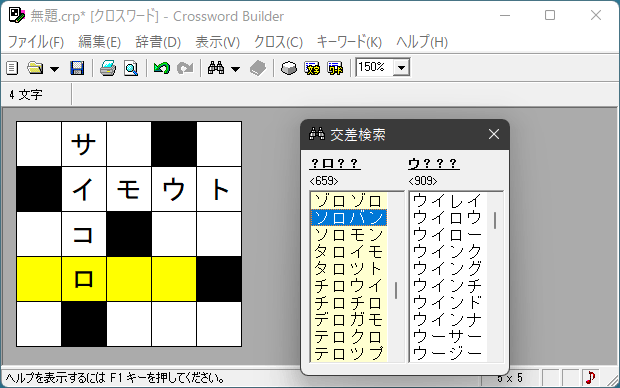
Task: Select ウインド in right list
Action: 448,303
